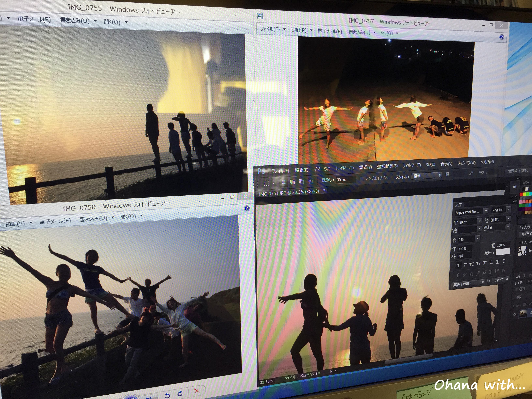Image resolution: width=532 pixels, height=399 pixels.
Task: Open Photoshop フィルター(T) menu
Action: tap(412, 165)
